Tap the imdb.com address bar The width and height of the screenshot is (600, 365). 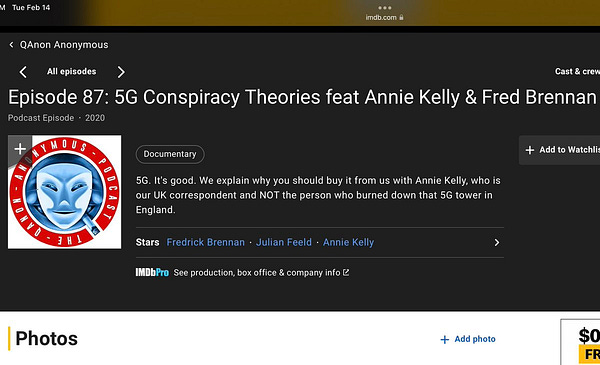tap(384, 17)
